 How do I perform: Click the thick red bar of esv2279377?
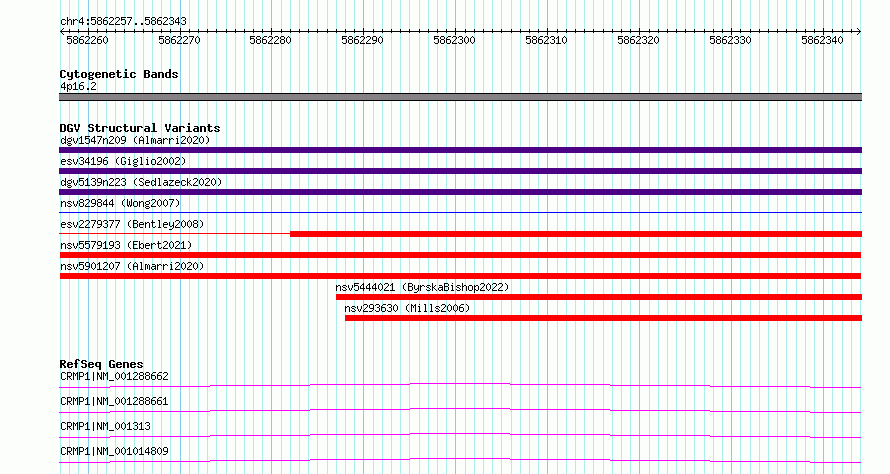576,234
